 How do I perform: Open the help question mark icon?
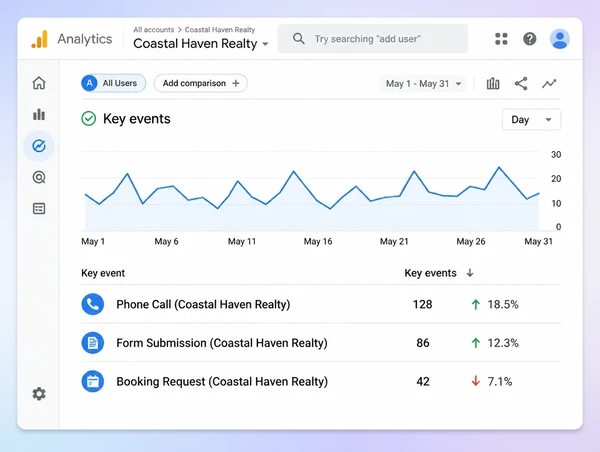530,39
